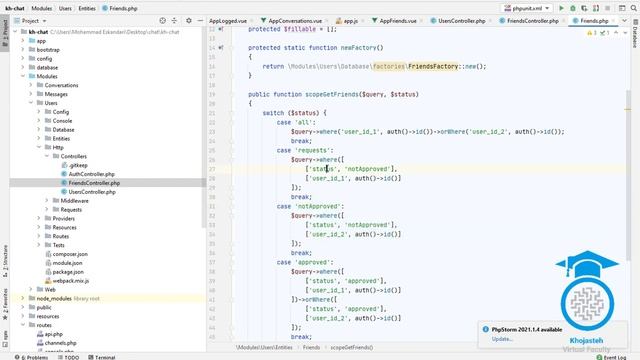The height and width of the screenshot is (360, 640).
Task: Expand the bootstrap folder
Action: click(x=23, y=50)
